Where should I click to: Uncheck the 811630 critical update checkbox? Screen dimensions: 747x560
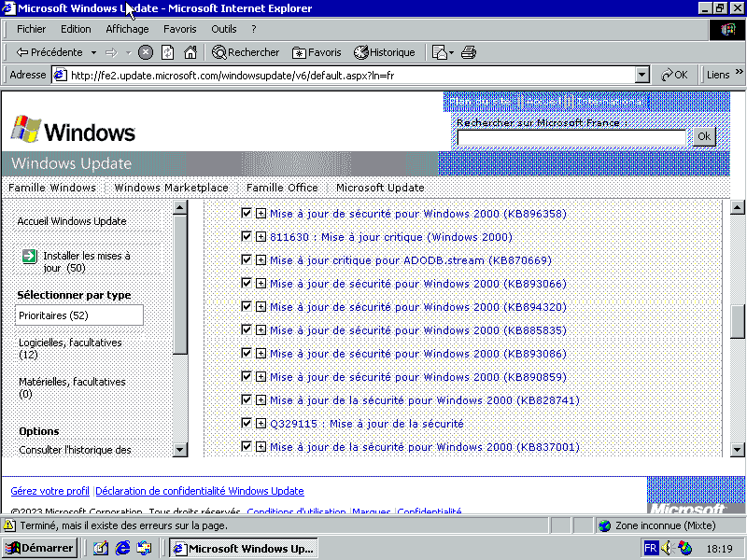pos(247,236)
